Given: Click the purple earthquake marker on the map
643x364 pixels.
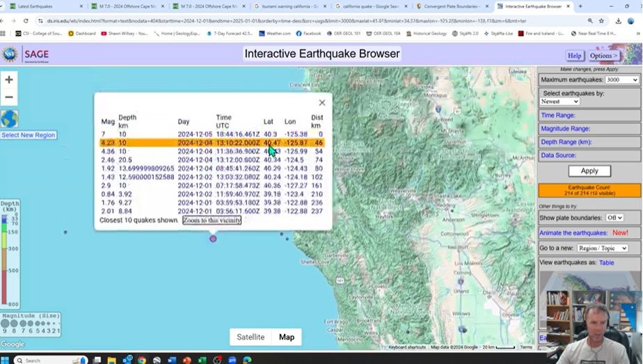Looking at the screenshot, I should coord(213,238).
